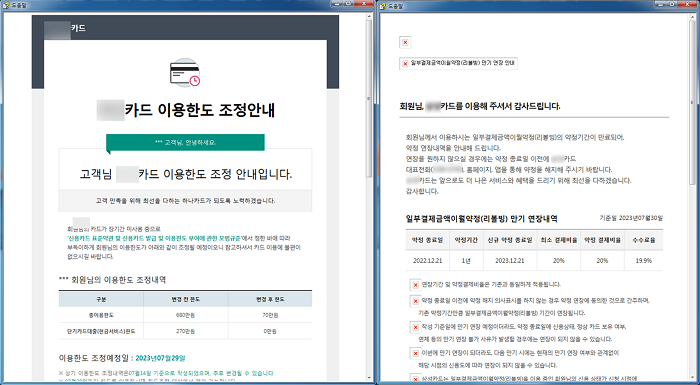Image resolution: width=700 pixels, height=385 pixels.
Task: Click the green banner *** 고객님, 안녕하세요.
Action: (185, 142)
